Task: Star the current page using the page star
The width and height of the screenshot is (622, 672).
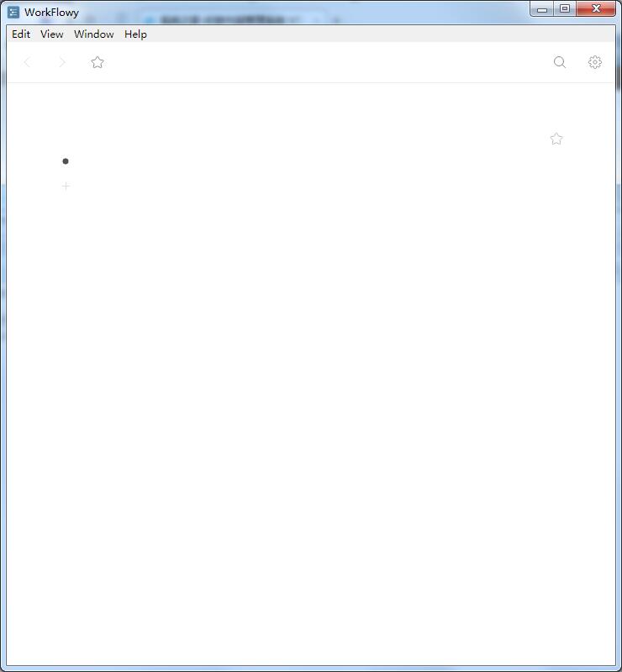Action: coord(556,139)
